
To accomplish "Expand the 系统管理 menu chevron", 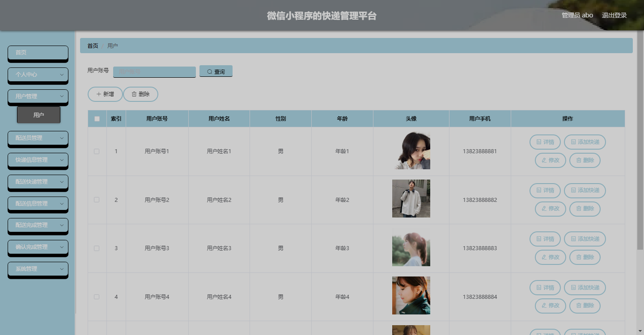I will tap(62, 269).
